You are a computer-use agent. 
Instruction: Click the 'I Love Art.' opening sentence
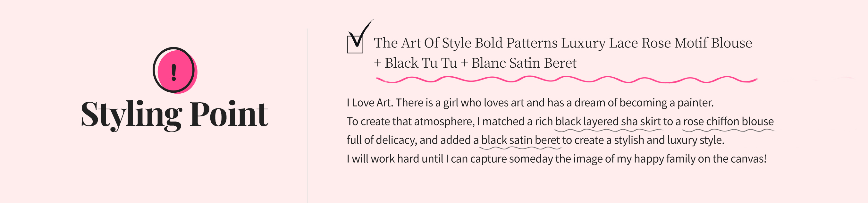[370, 103]
